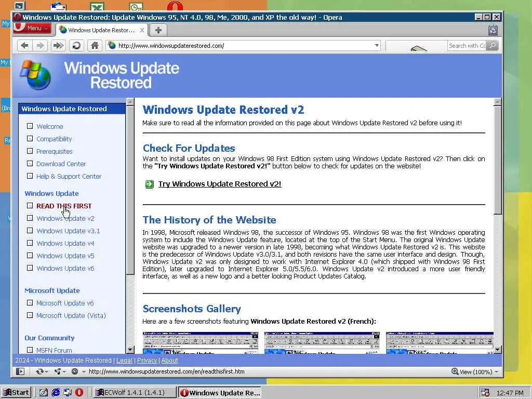Open the Download Center link
532x399 pixels.
pyautogui.click(x=61, y=164)
